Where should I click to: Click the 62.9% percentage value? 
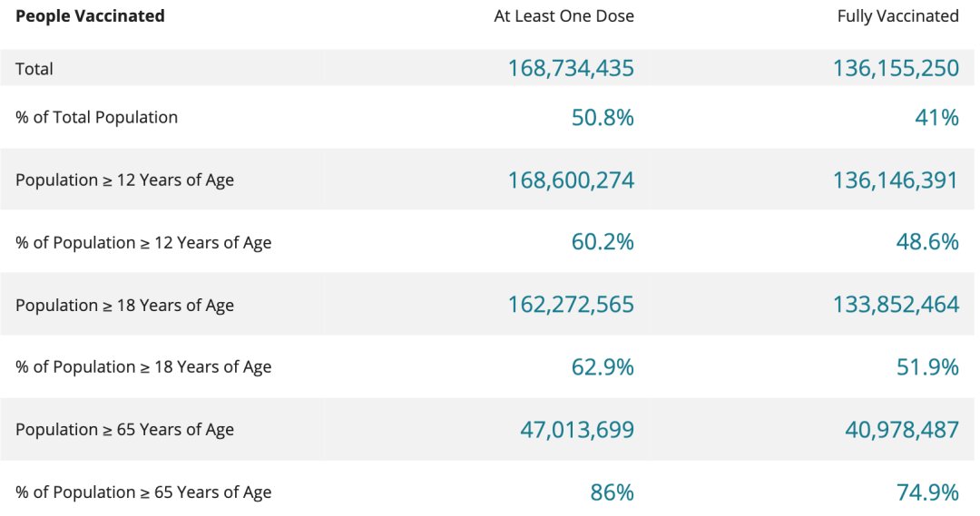tap(603, 367)
